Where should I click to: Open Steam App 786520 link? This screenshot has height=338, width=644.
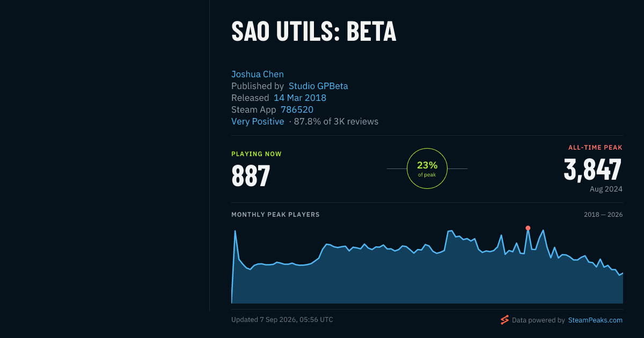[297, 109]
